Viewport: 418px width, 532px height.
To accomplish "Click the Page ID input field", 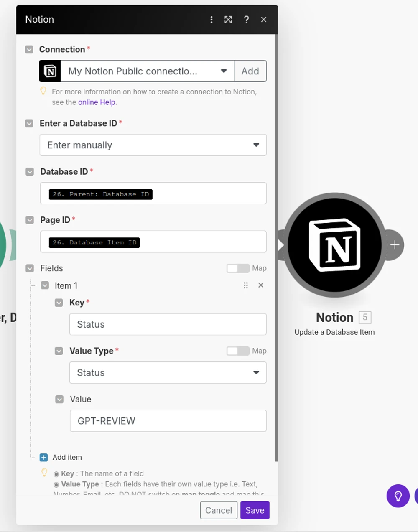I will coord(153,242).
